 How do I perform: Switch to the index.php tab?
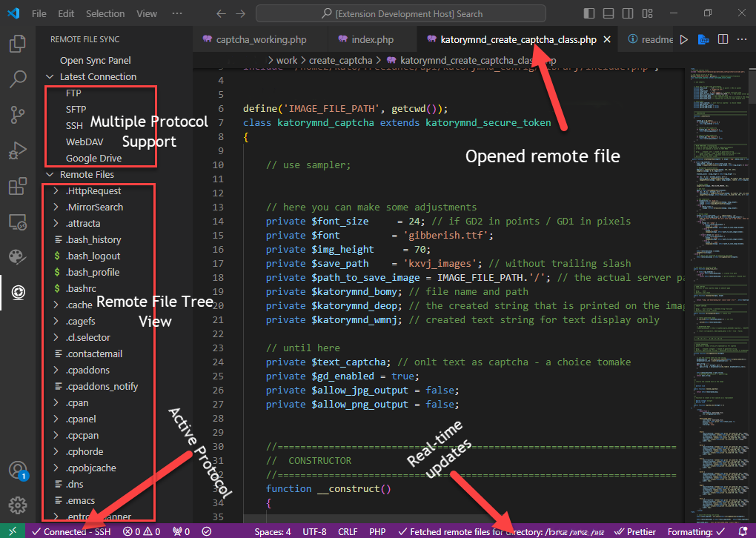[x=372, y=39]
